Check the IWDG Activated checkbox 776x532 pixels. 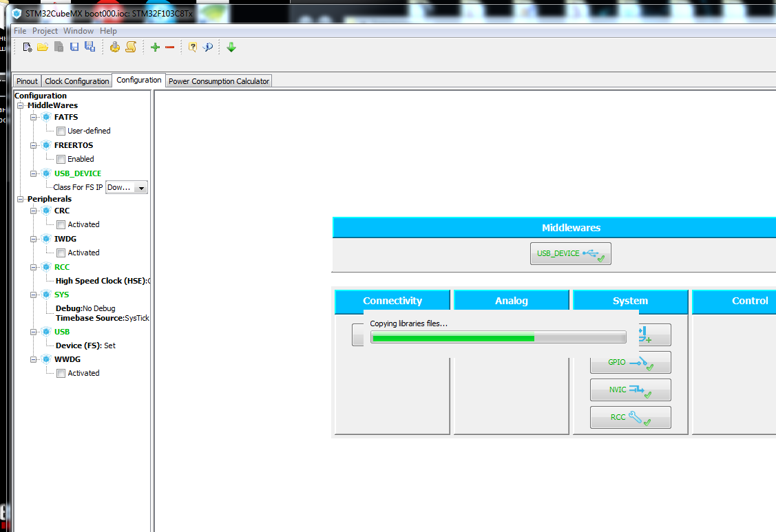click(x=61, y=253)
